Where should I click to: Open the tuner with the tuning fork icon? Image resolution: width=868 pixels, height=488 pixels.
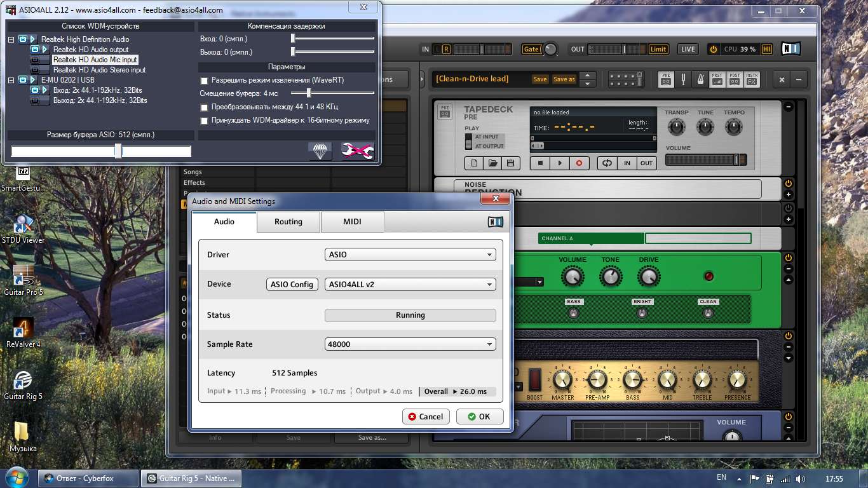pos(684,79)
